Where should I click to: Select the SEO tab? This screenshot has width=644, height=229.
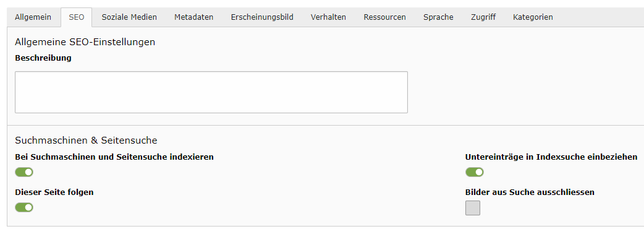(x=77, y=17)
